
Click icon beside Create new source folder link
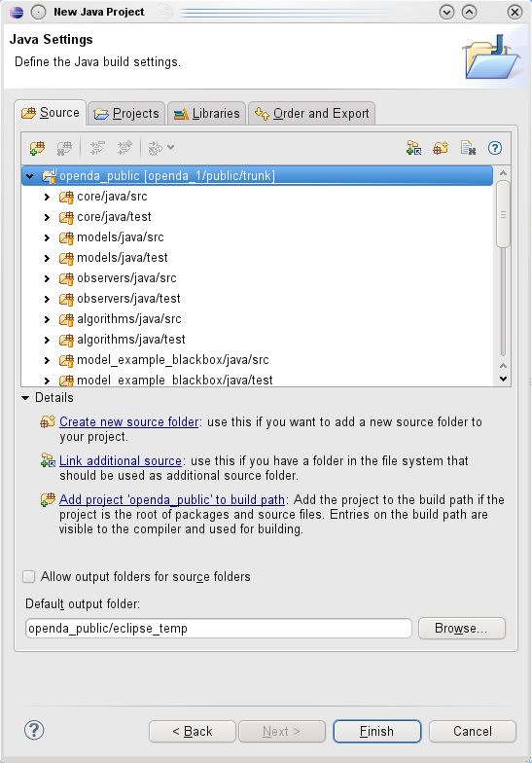[48, 421]
